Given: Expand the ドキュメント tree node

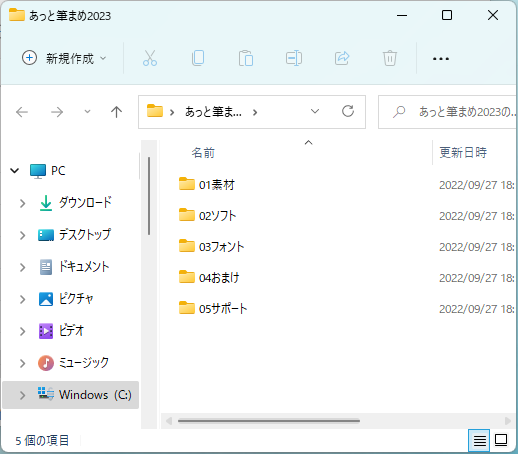Looking at the screenshot, I should coord(22,267).
